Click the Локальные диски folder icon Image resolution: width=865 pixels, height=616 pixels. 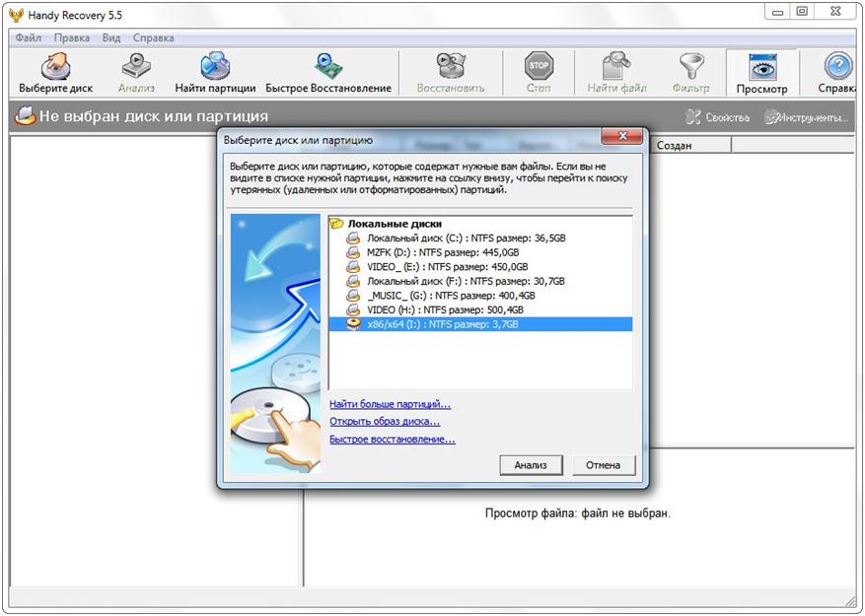click(336, 224)
